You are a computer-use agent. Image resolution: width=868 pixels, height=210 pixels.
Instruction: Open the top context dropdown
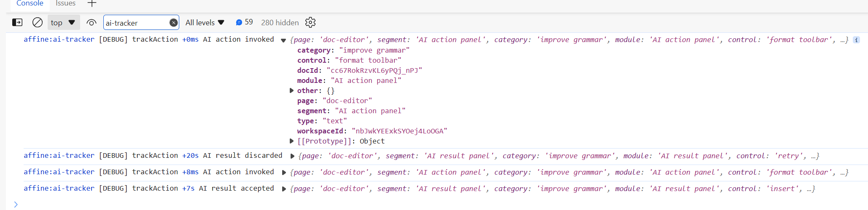click(x=63, y=22)
